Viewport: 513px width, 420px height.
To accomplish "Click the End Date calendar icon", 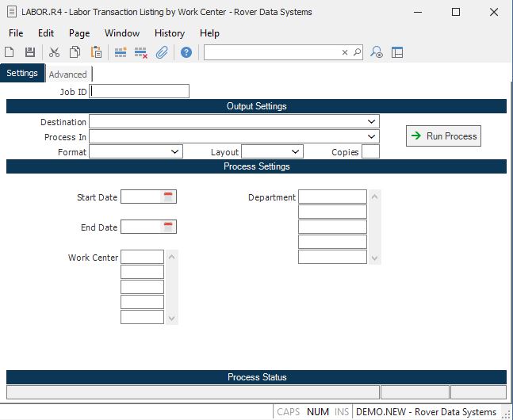I will click(x=168, y=227).
